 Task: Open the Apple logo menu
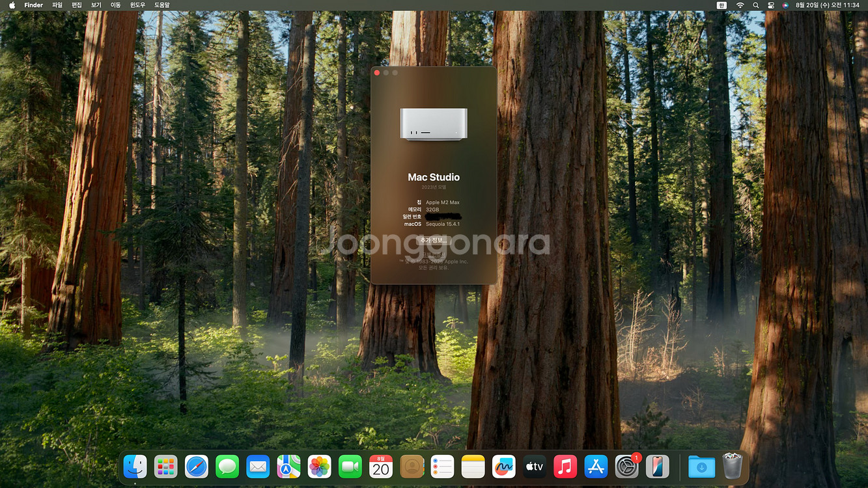pyautogui.click(x=12, y=5)
